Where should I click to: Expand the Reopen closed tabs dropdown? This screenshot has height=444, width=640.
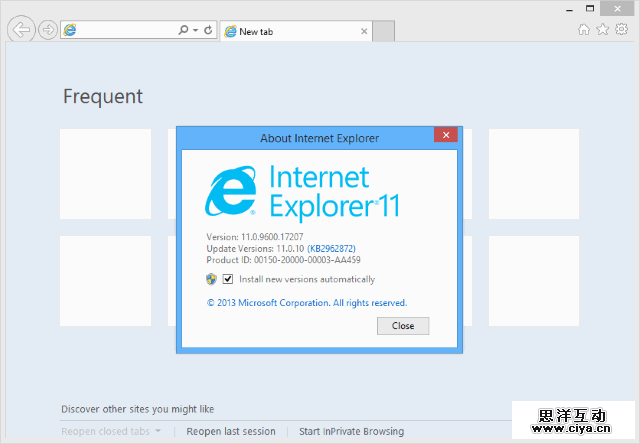(x=111, y=431)
